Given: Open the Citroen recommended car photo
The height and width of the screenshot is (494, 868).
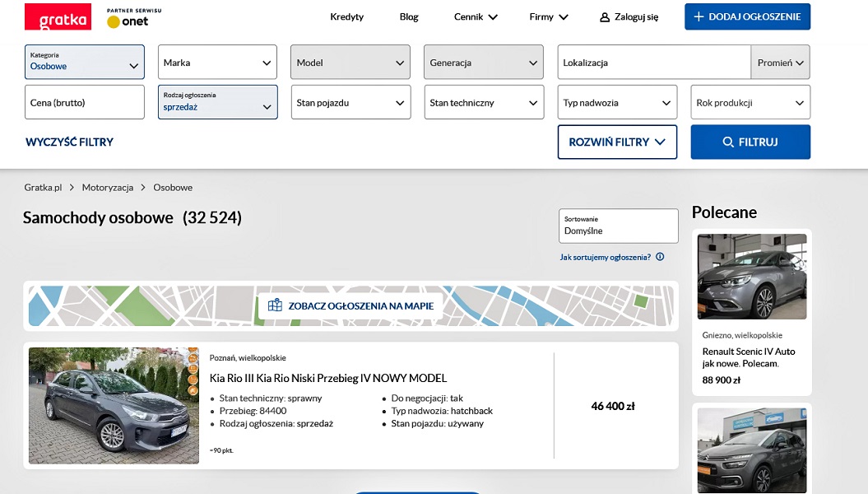Looking at the screenshot, I should [752, 450].
